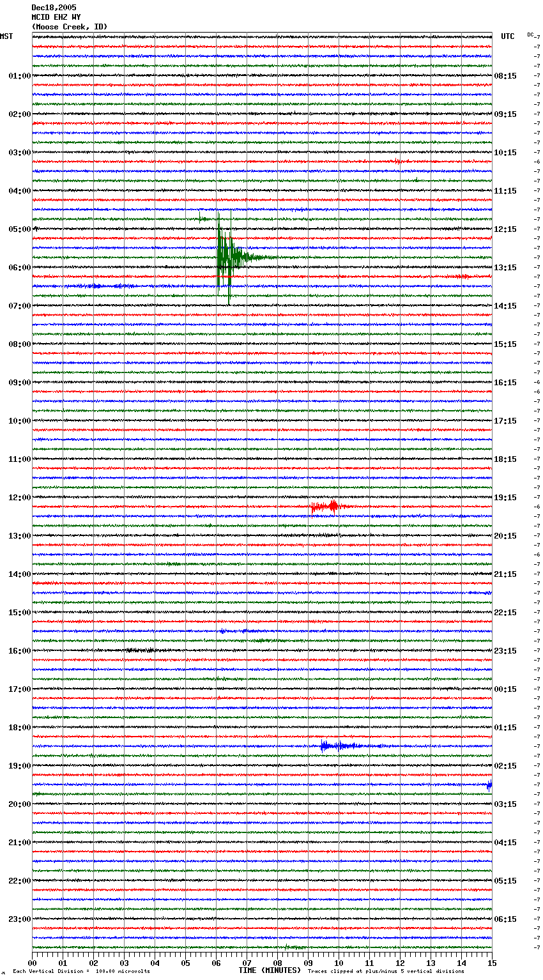Select the 00:15 UTC time label

[505, 689]
